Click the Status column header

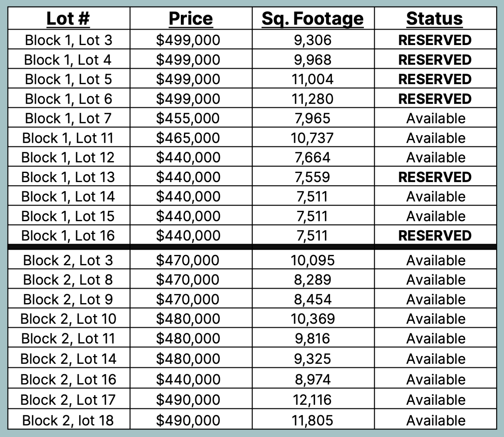[435, 19]
